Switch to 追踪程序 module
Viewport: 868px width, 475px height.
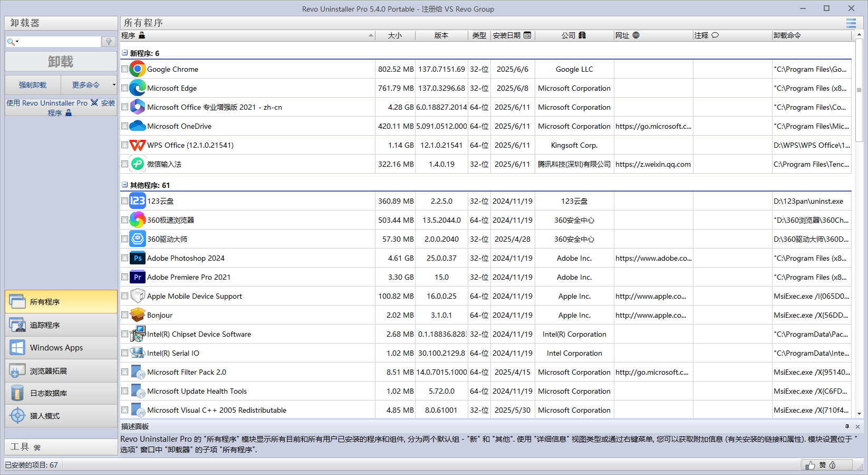pos(61,325)
